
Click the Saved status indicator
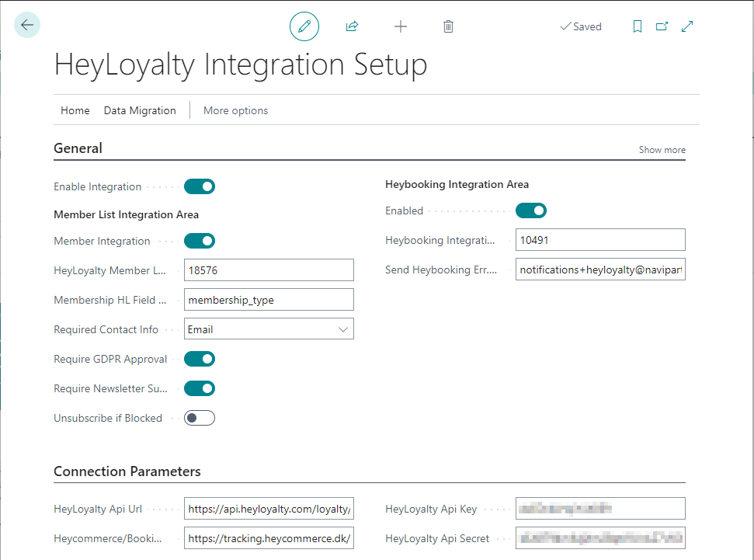(581, 26)
